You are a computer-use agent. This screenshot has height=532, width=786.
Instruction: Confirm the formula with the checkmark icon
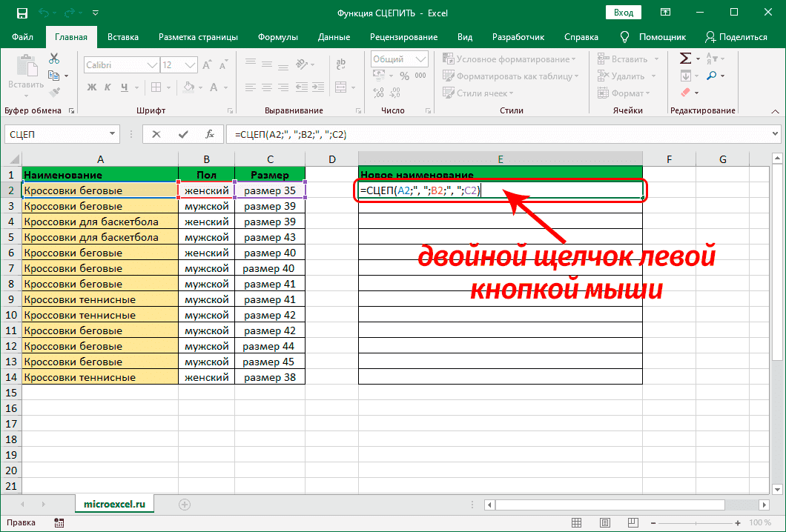pyautogui.click(x=183, y=134)
